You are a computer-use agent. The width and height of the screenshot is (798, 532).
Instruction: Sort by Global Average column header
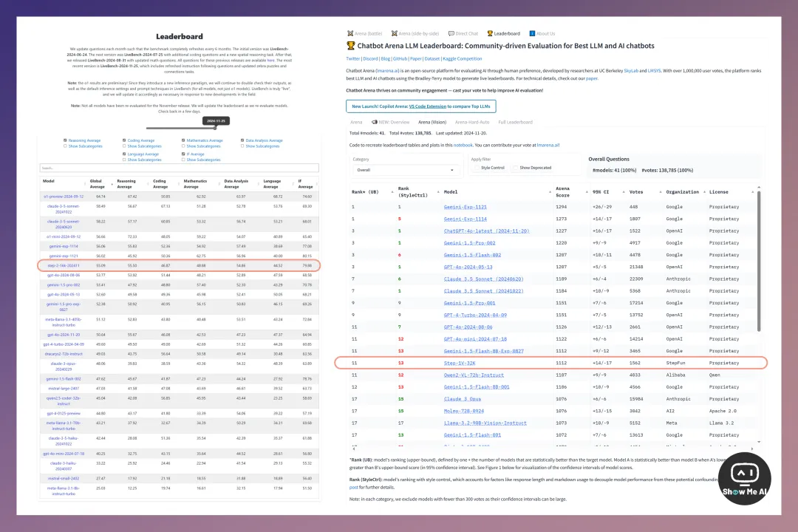pyautogui.click(x=98, y=184)
